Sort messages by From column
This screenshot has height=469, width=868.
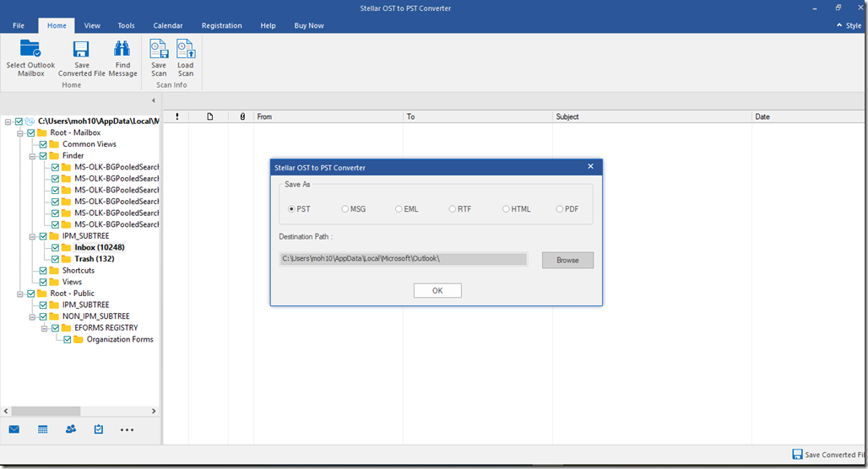click(328, 116)
